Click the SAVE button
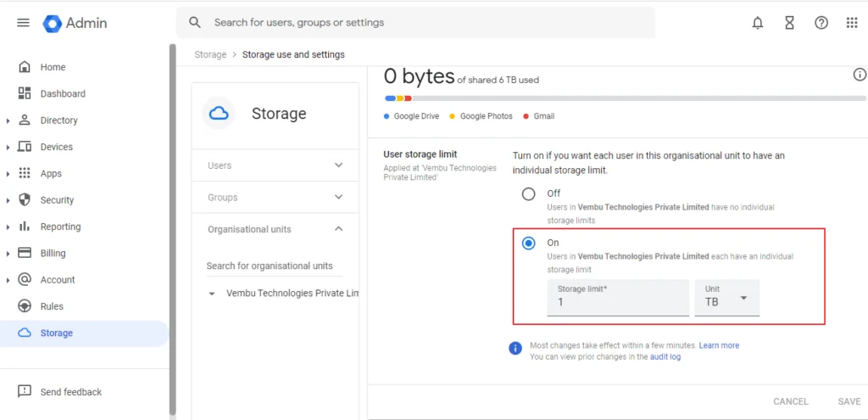Image resolution: width=868 pixels, height=420 pixels. tap(849, 401)
